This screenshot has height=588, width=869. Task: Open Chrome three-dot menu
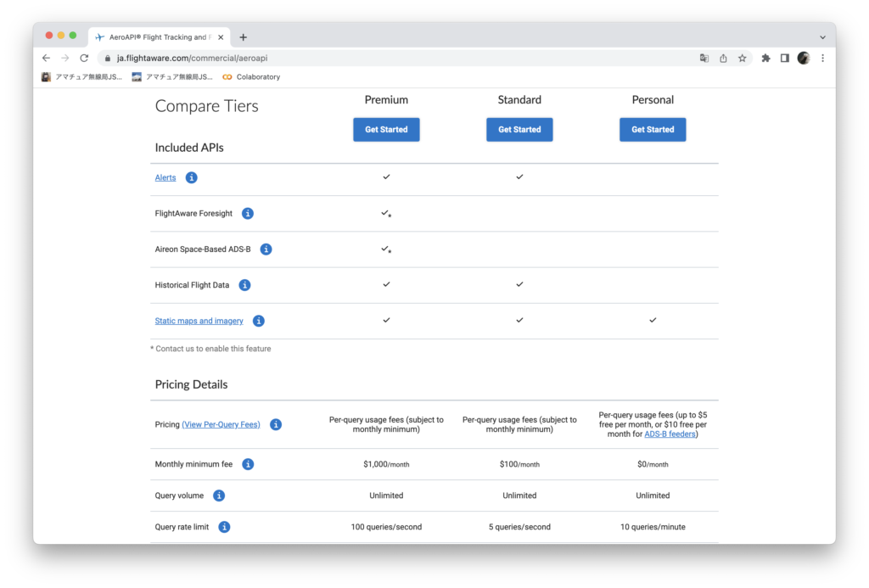[822, 59]
